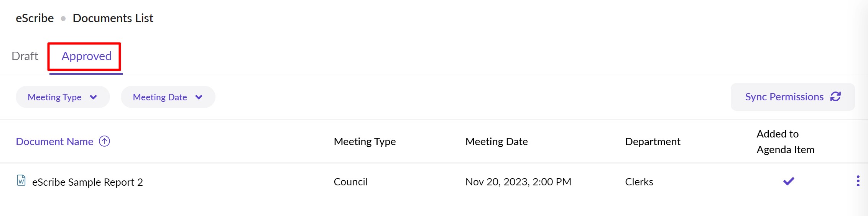Click the Council meeting type cell
868x216 pixels.
[350, 182]
